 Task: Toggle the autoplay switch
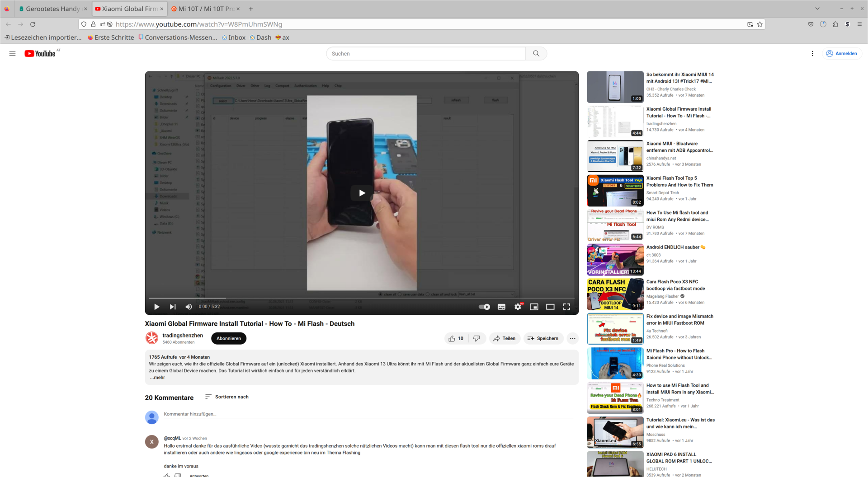[x=484, y=307]
